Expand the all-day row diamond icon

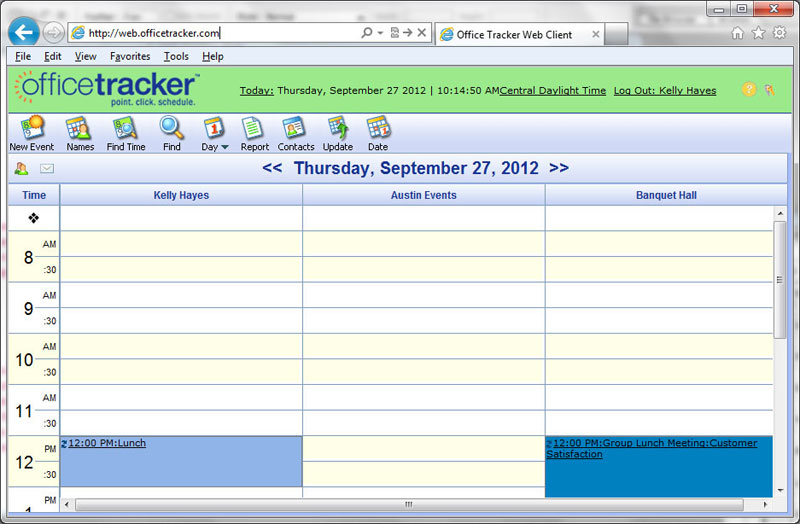tap(33, 218)
